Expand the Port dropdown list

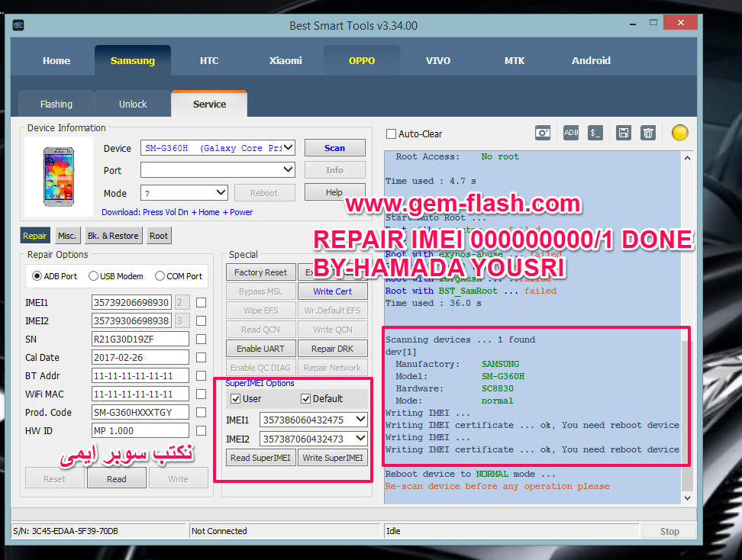click(x=288, y=170)
